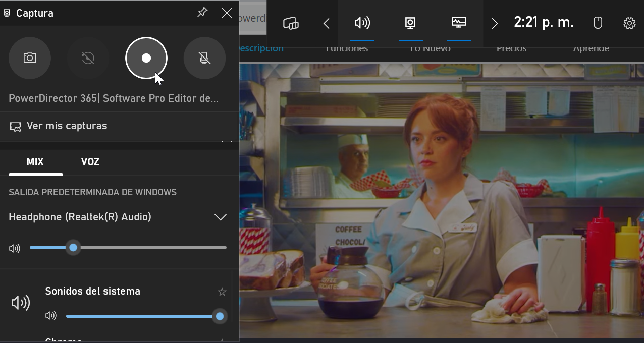
Task: Toggle the Audio widget in the Game Bar
Action: click(x=362, y=23)
